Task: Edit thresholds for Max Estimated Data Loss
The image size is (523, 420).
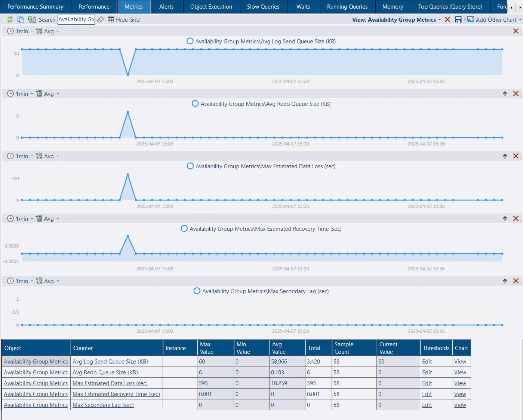Action: point(427,383)
